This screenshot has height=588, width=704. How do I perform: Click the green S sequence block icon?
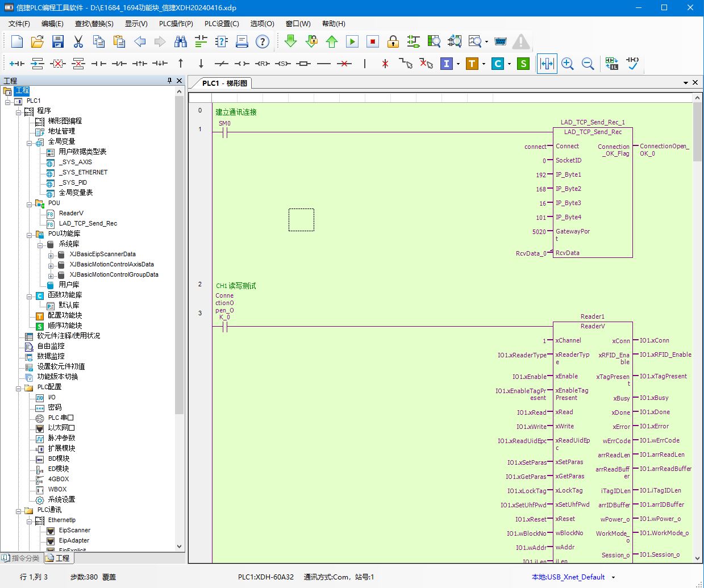523,64
